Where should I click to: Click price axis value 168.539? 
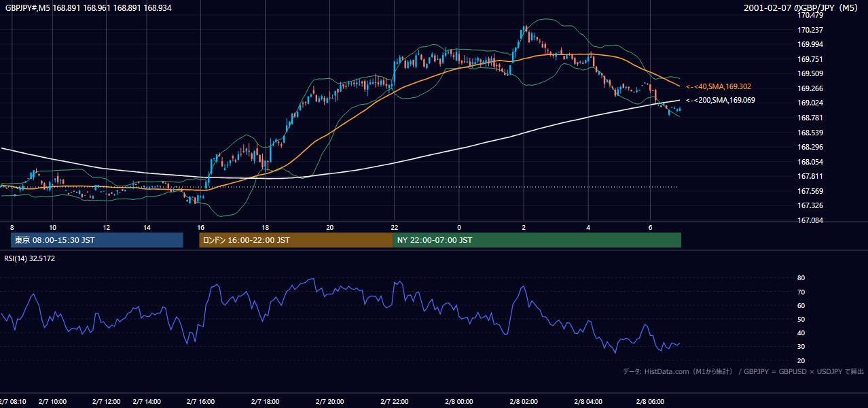coord(810,133)
